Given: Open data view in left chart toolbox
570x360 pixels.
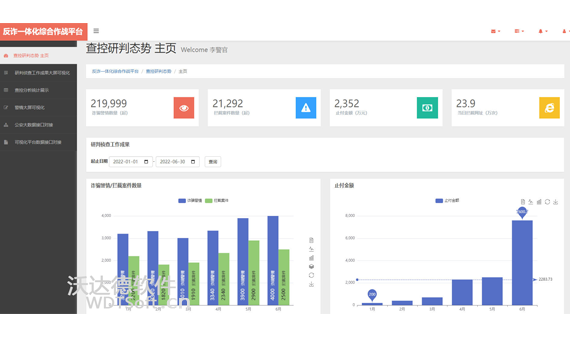Looking at the screenshot, I should 311,240.
